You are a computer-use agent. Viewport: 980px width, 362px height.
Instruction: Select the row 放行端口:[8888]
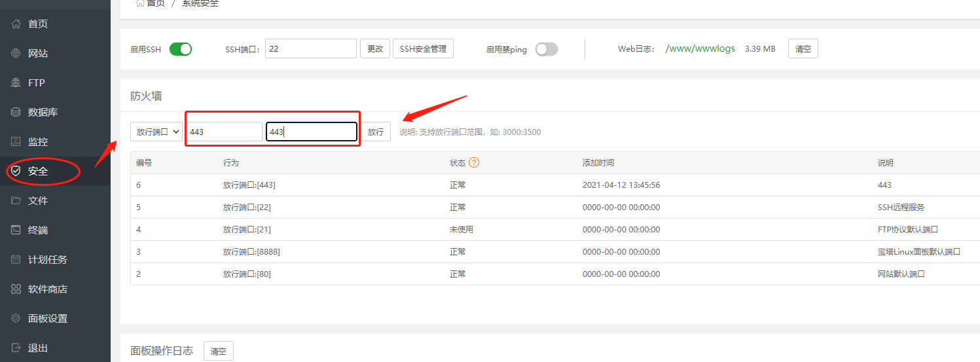pyautogui.click(x=555, y=252)
